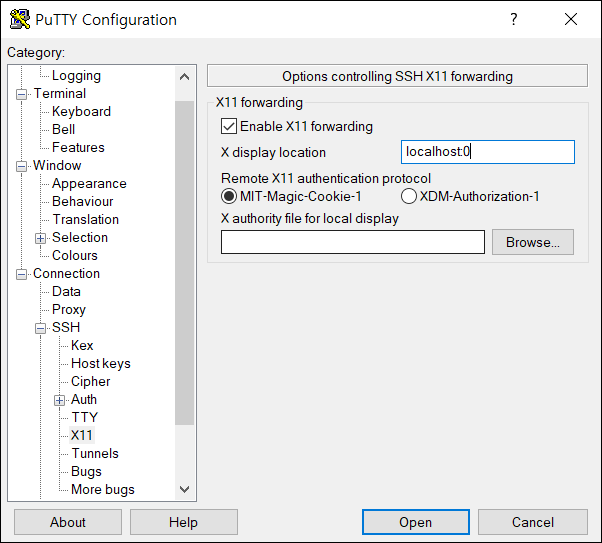
Task: Select Window category
Action: (x=57, y=166)
